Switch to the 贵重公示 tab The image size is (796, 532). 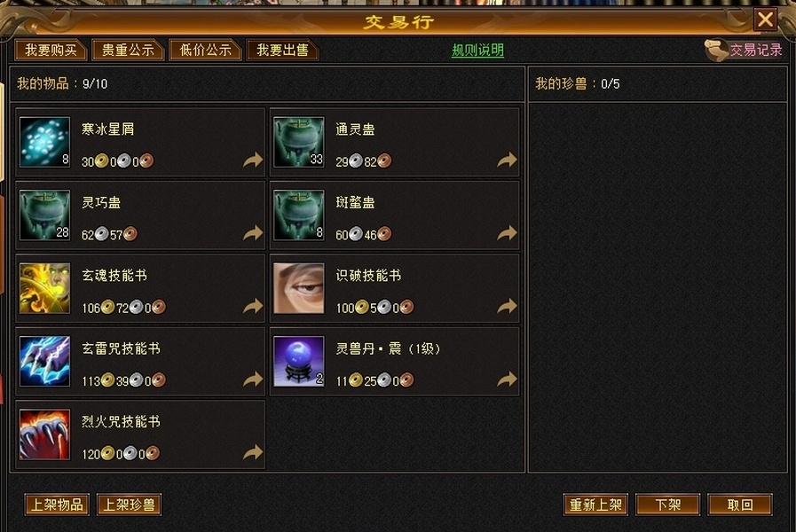click(128, 50)
